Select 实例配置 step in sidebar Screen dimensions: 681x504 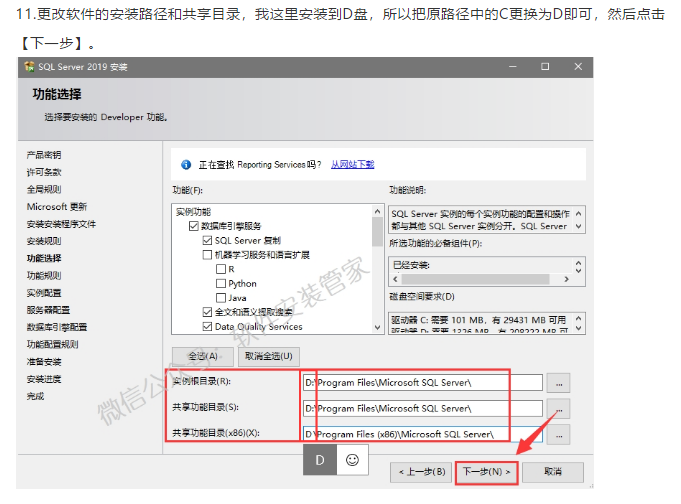[44, 293]
